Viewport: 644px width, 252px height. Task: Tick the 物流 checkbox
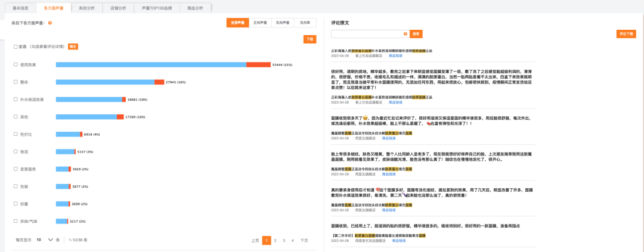pyautogui.click(x=16, y=151)
